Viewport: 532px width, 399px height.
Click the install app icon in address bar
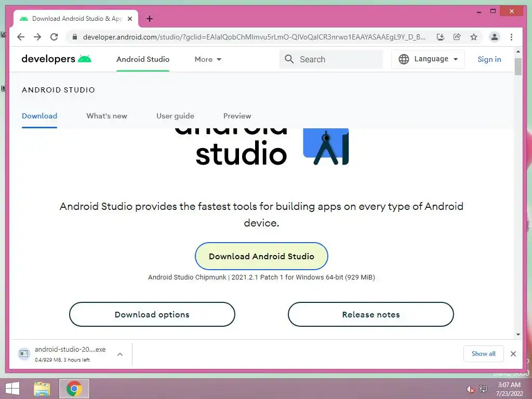441,37
